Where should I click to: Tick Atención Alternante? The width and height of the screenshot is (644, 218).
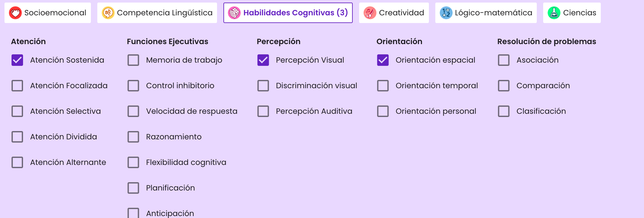[x=17, y=162]
